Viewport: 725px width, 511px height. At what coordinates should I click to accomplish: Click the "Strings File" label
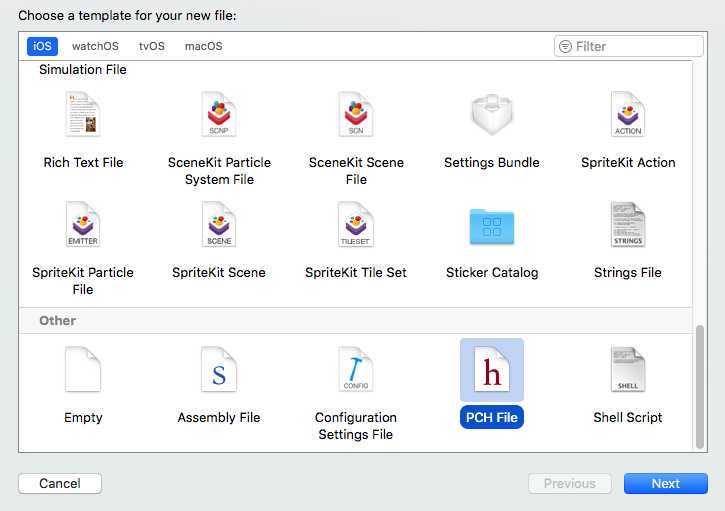pos(628,272)
